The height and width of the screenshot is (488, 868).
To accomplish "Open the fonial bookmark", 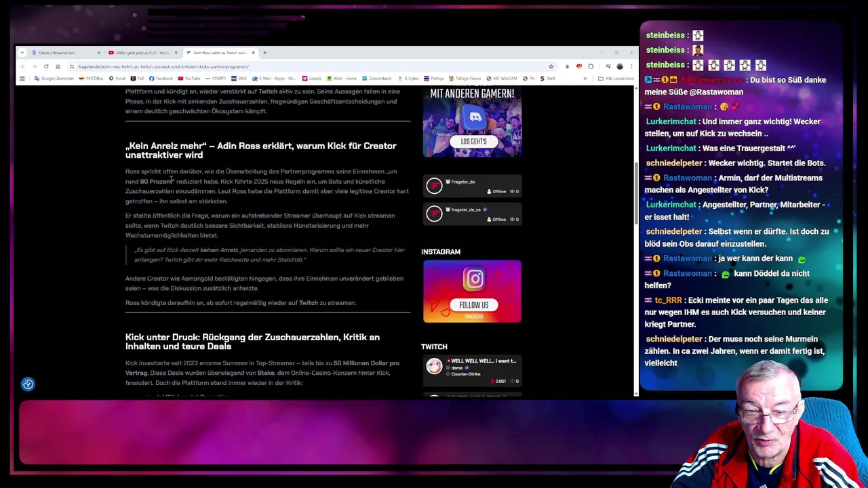I will click(117, 79).
